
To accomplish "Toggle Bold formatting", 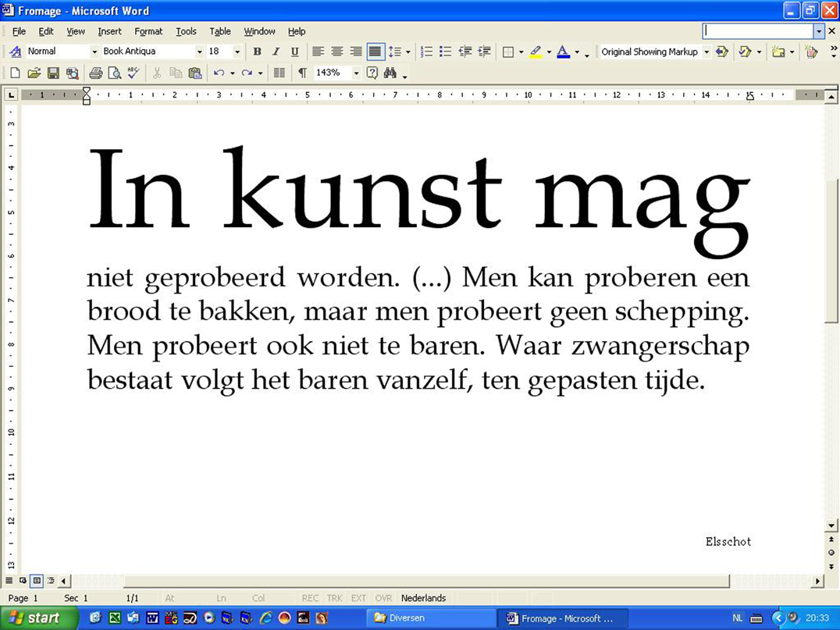I will (257, 52).
